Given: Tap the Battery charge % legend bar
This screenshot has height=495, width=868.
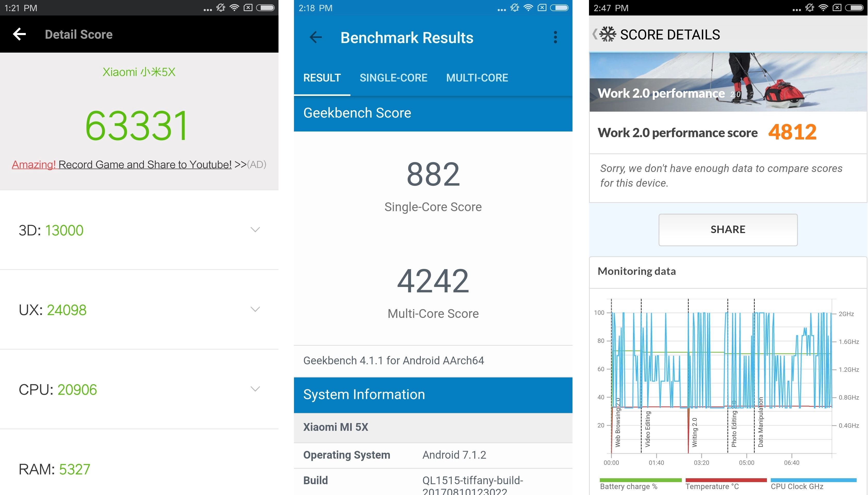Looking at the screenshot, I should point(641,480).
